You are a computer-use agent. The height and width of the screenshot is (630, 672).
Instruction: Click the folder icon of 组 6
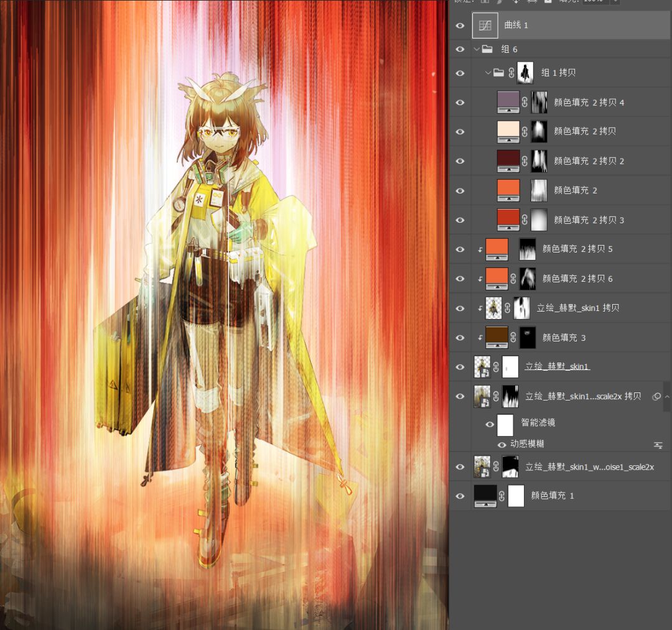pyautogui.click(x=487, y=49)
